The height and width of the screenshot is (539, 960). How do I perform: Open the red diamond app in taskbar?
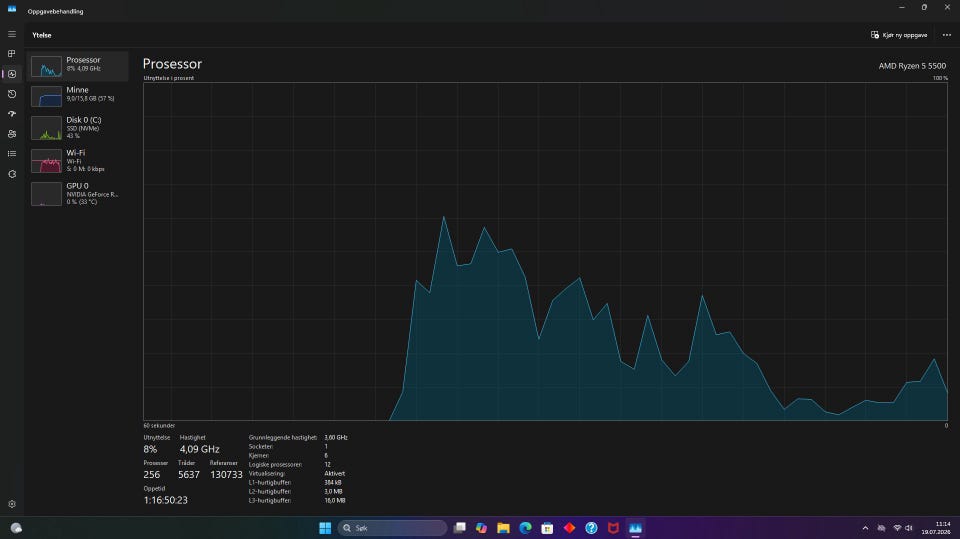point(569,528)
